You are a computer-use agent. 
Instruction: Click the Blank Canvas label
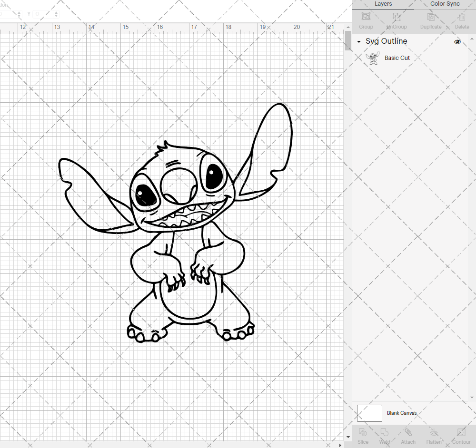[402, 413]
